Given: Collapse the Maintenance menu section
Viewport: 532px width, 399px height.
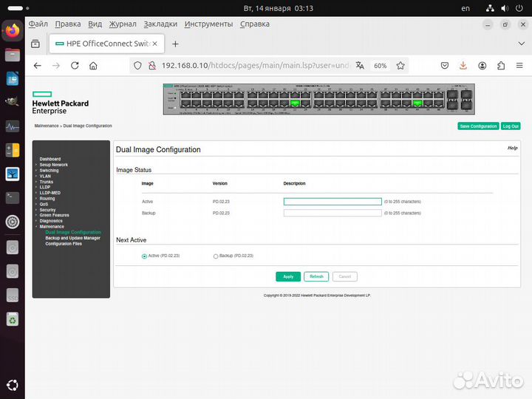Looking at the screenshot, I should [x=52, y=227].
